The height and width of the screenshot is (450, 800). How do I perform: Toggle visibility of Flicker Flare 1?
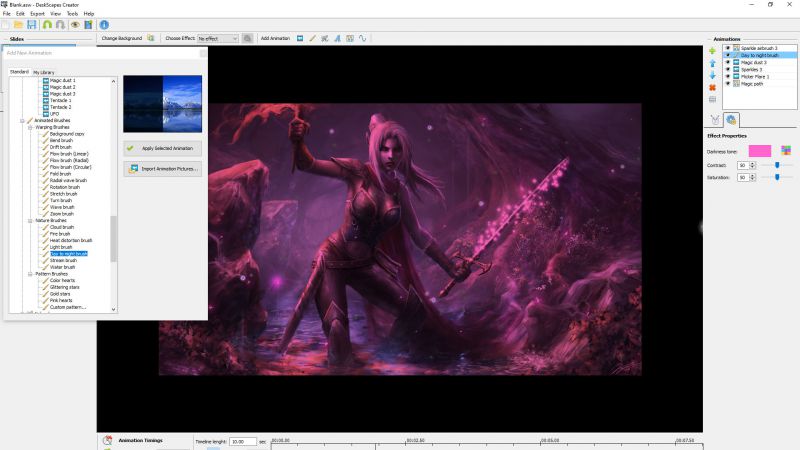(x=728, y=77)
